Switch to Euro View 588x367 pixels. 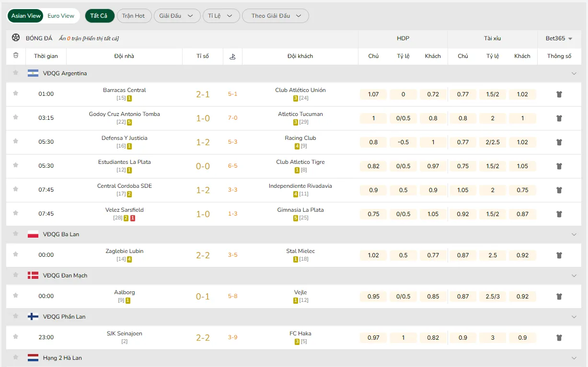click(61, 16)
